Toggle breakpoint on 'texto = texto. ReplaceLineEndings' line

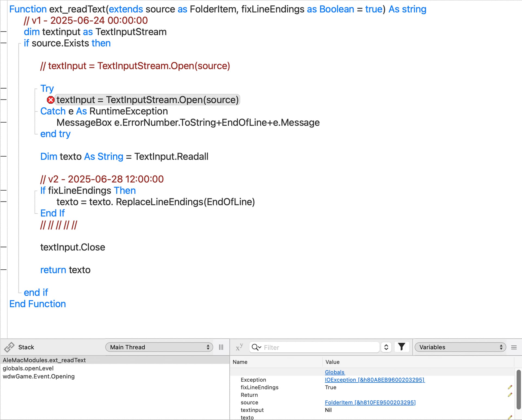tap(4, 202)
